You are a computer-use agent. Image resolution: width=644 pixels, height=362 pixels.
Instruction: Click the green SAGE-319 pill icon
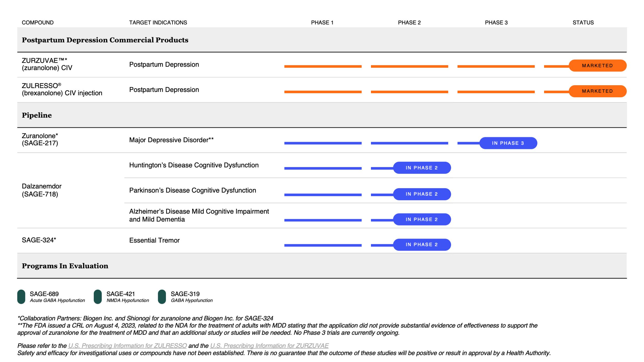pos(162,297)
